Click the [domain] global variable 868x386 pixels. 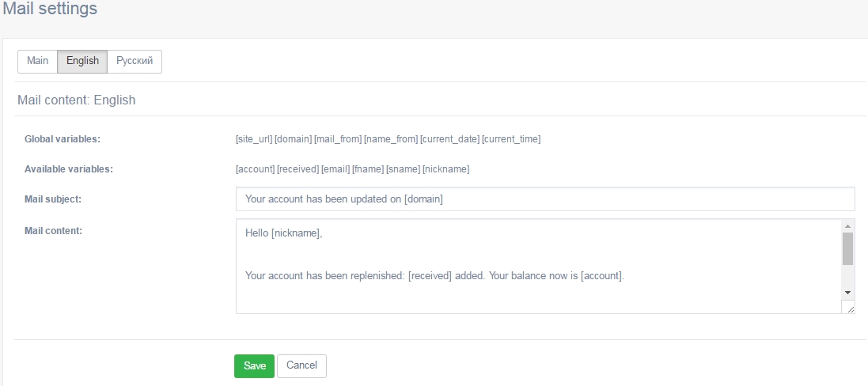click(294, 139)
